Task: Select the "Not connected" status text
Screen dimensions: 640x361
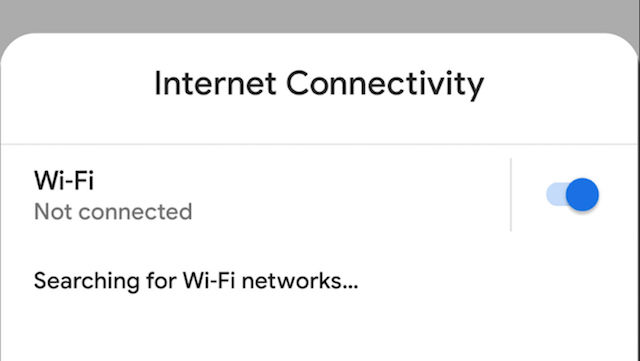Action: 113,212
